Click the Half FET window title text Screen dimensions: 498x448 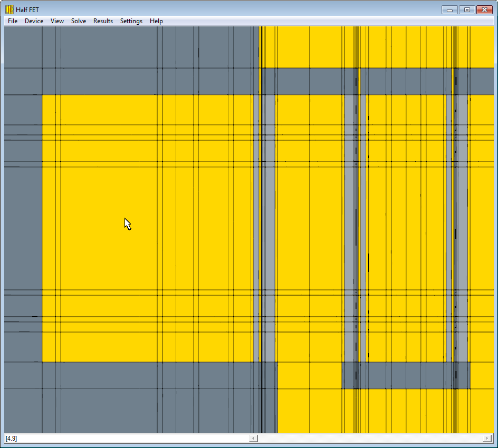coord(27,10)
